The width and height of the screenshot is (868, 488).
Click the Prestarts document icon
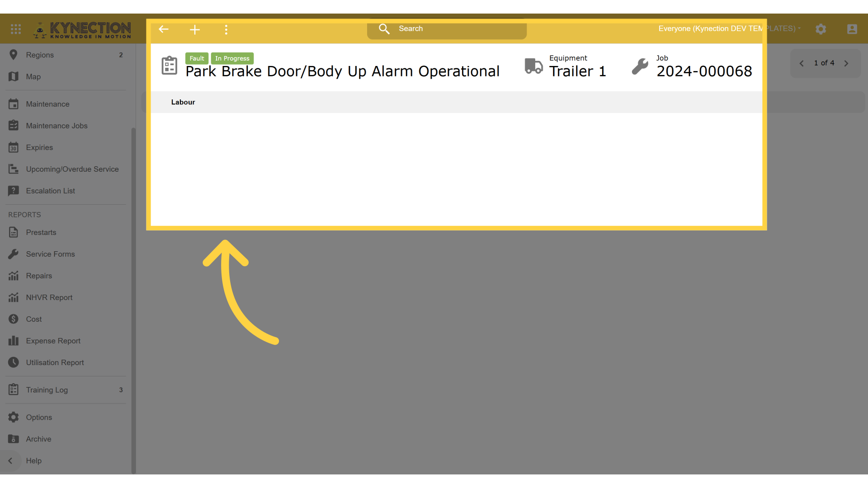(14, 232)
